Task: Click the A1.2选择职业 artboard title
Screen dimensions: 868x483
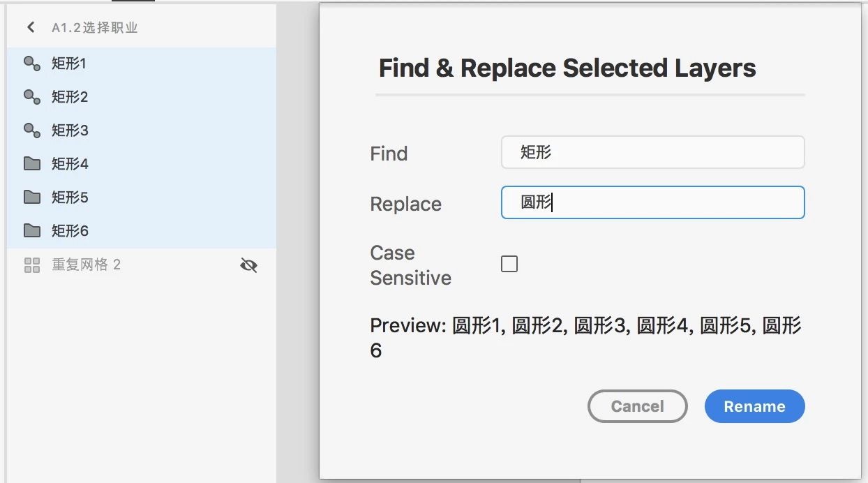Action: click(x=95, y=28)
